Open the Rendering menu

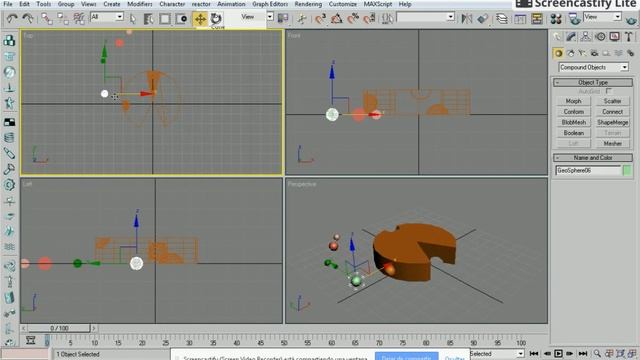pos(308,4)
